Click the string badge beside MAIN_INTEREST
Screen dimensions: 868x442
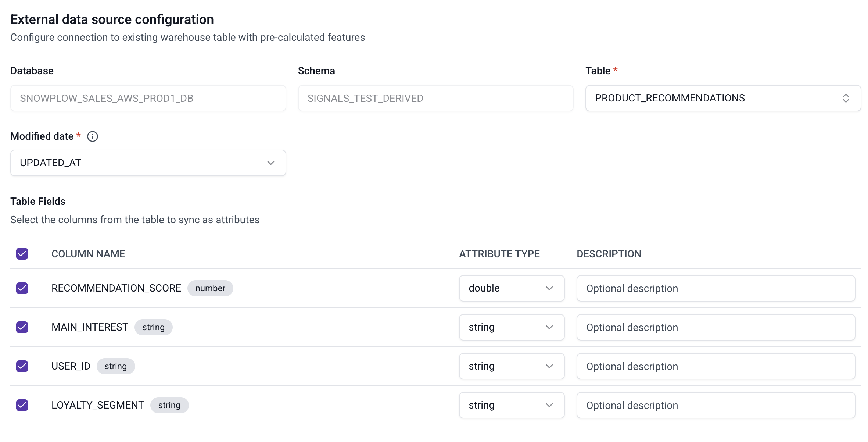coord(154,327)
